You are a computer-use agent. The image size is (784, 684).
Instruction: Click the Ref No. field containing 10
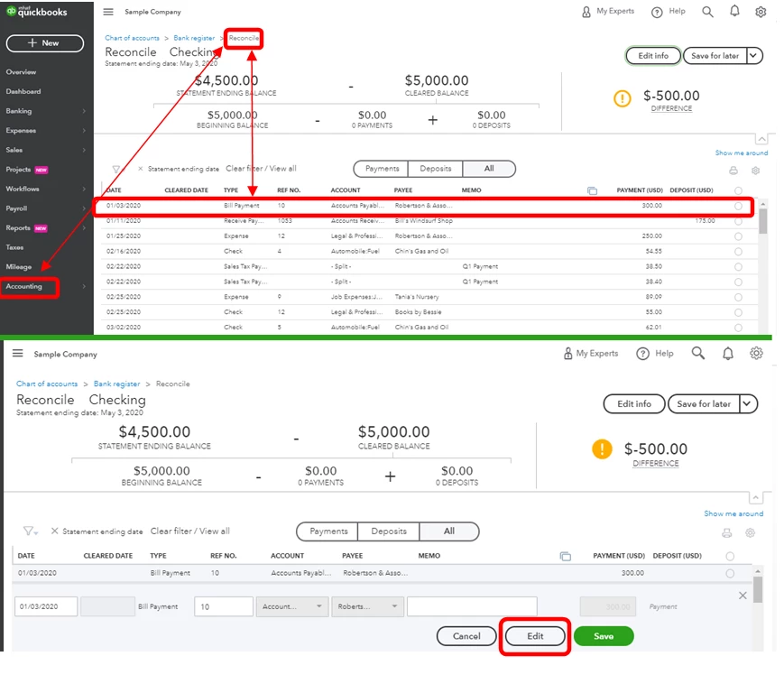pos(224,606)
